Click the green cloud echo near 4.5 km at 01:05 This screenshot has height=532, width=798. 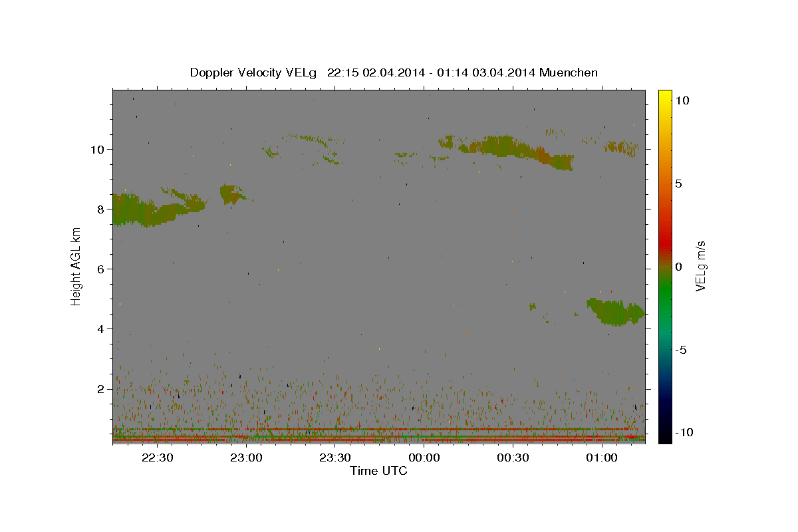pyautogui.click(x=616, y=312)
